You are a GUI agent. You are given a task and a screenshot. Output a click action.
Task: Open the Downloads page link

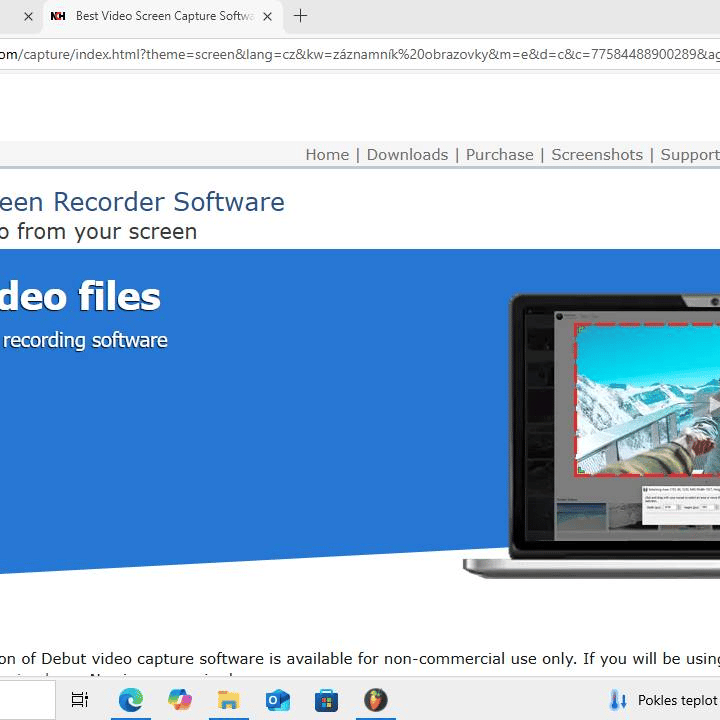click(407, 155)
